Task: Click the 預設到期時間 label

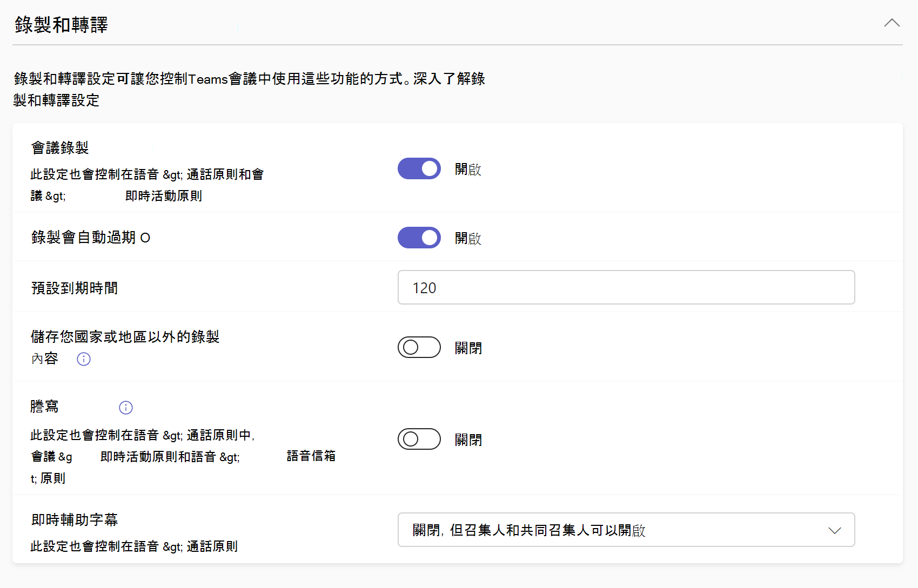Action: coord(75,288)
